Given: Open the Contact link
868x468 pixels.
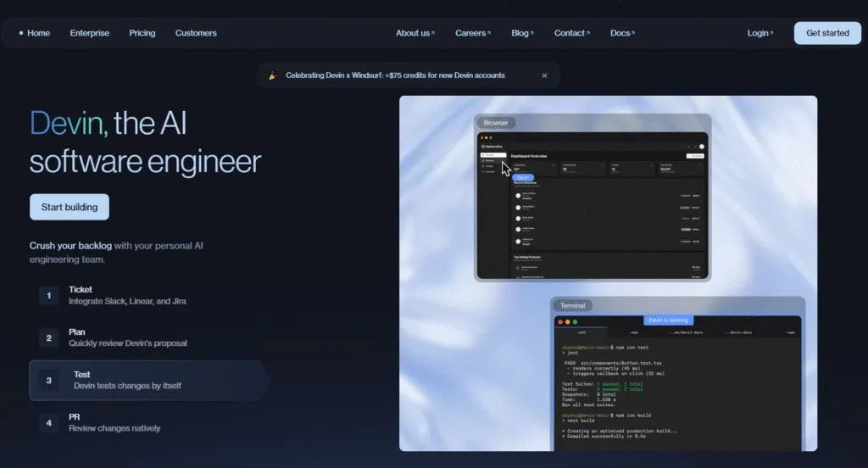Looking at the screenshot, I should 572,33.
